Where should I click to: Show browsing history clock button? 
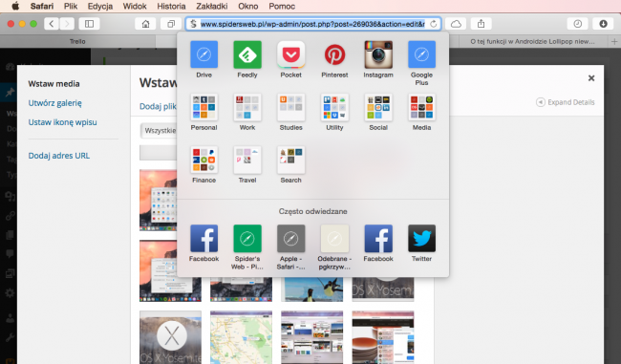click(x=578, y=24)
